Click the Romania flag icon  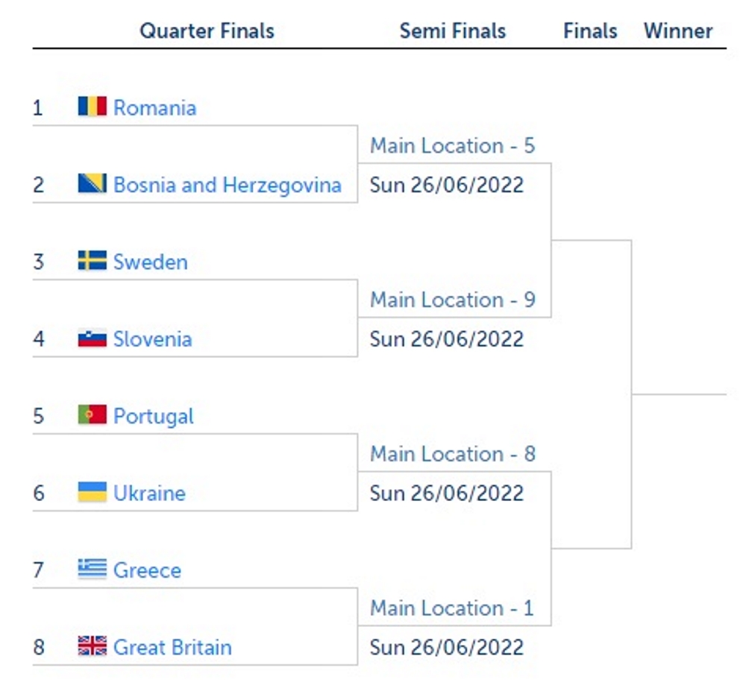point(93,106)
